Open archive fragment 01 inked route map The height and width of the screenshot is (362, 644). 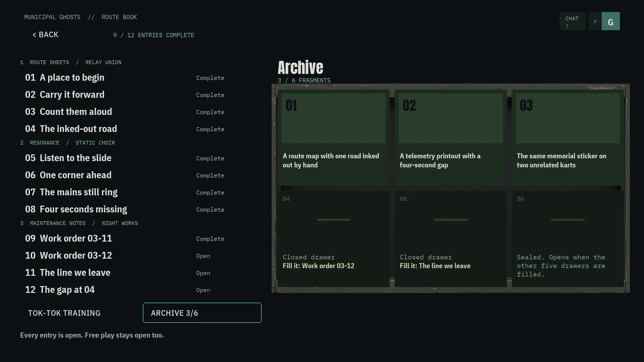[334, 138]
